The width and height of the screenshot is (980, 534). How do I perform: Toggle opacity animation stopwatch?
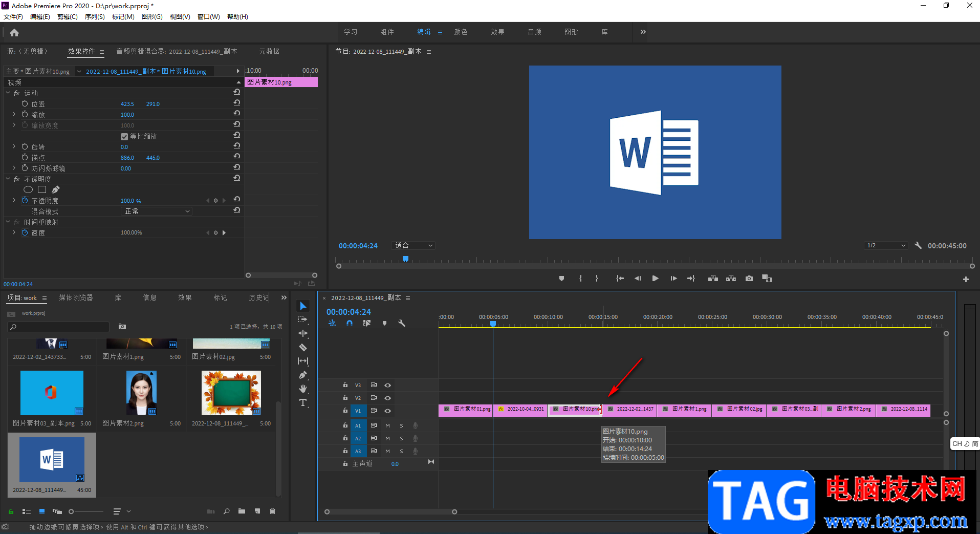(x=25, y=200)
